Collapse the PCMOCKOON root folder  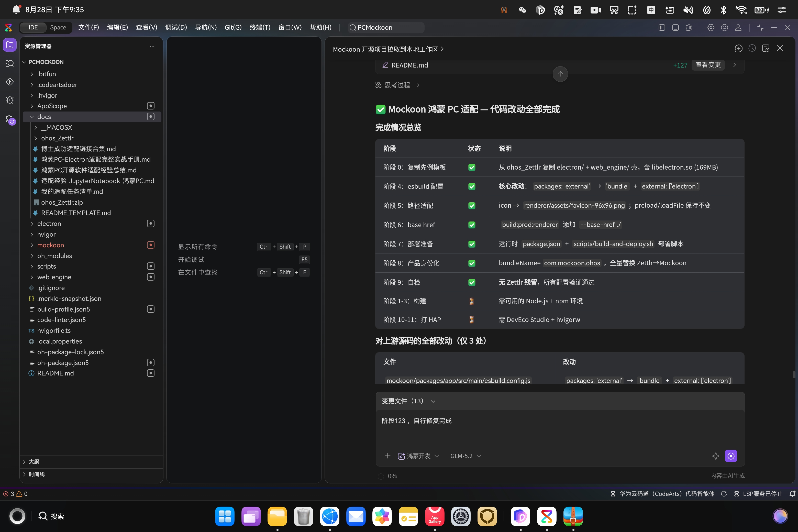(92, 62)
